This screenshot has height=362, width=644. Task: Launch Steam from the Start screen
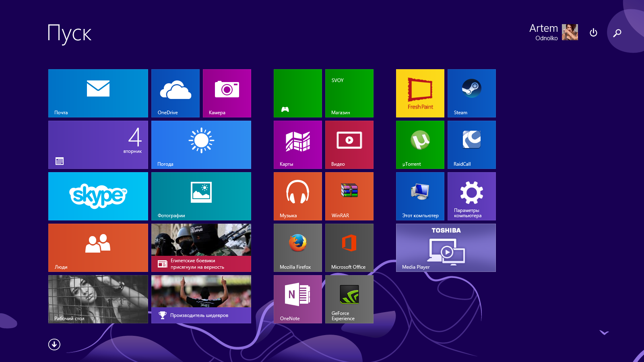471,93
